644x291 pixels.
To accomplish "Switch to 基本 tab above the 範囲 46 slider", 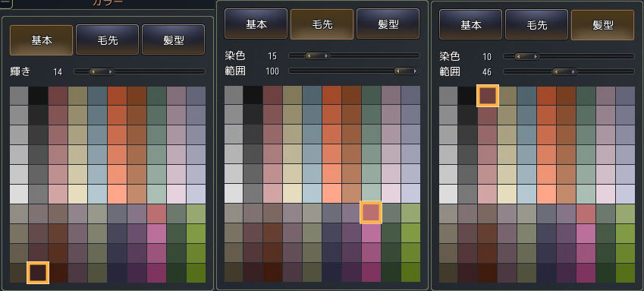I will (471, 25).
